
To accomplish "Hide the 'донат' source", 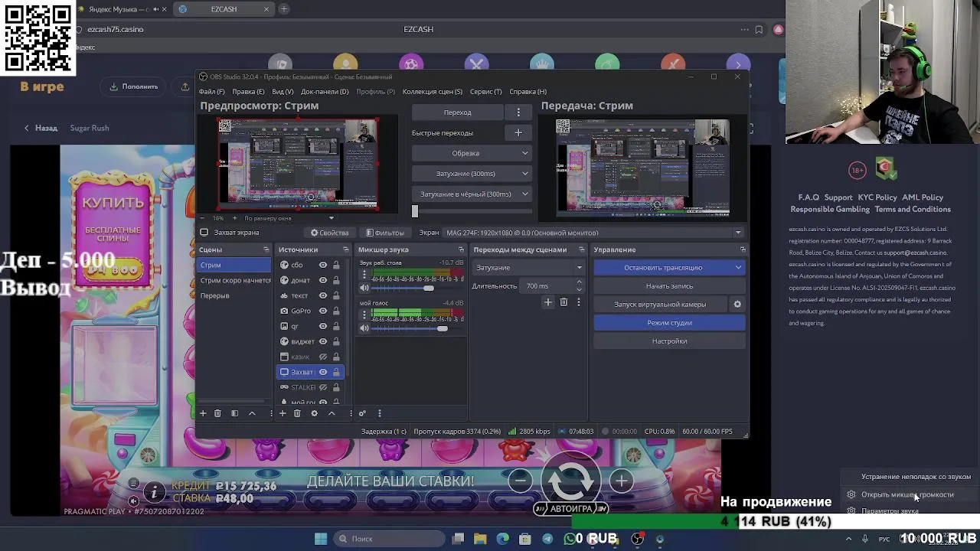I will (323, 280).
